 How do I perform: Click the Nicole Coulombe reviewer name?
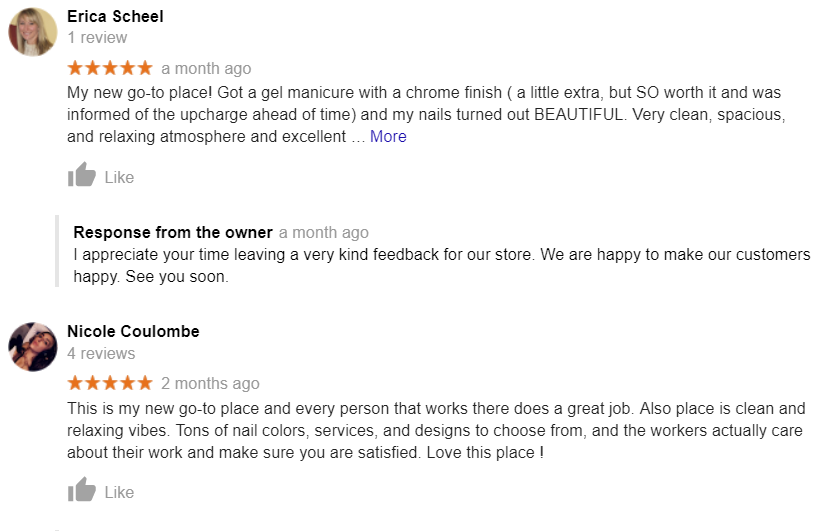pyautogui.click(x=133, y=331)
